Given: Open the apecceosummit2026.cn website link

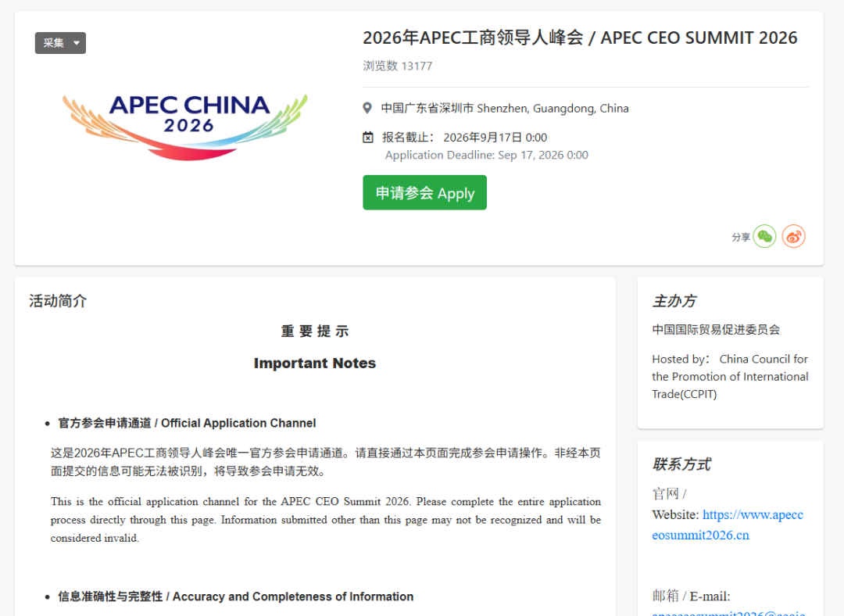Looking at the screenshot, I should [x=728, y=525].
